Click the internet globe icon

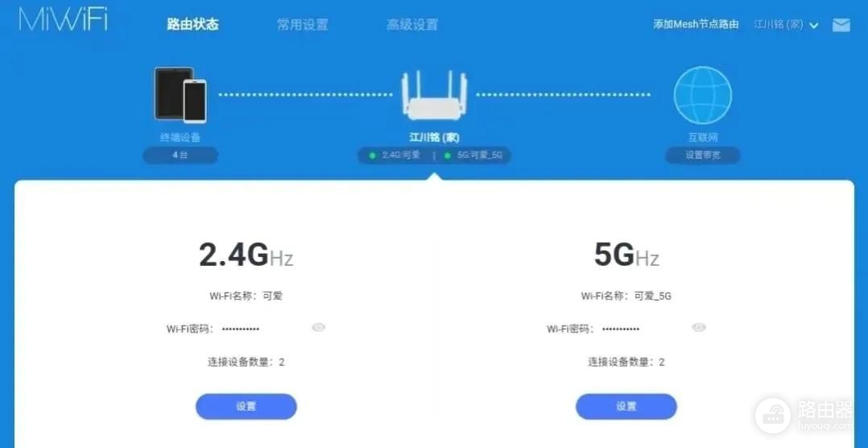coord(702,95)
